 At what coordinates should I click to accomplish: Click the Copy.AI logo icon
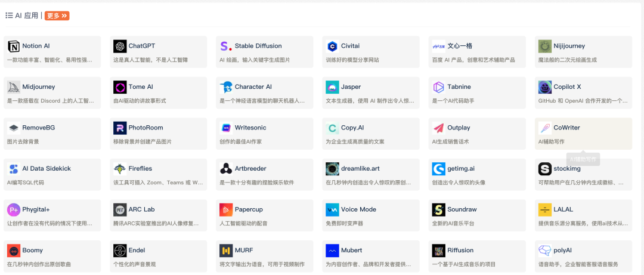coord(332,128)
